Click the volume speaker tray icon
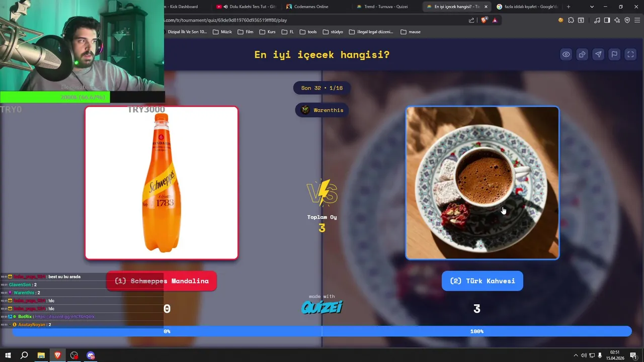 [x=584, y=355]
